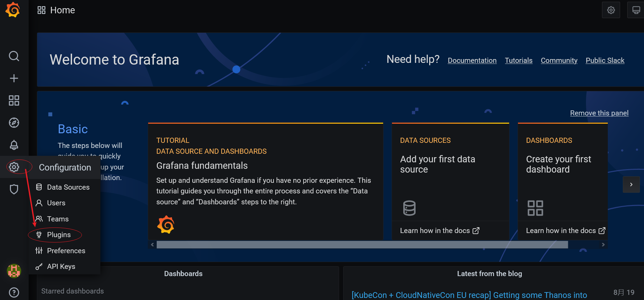Select Users from Configuration menu
This screenshot has height=300, width=644.
[65, 203]
